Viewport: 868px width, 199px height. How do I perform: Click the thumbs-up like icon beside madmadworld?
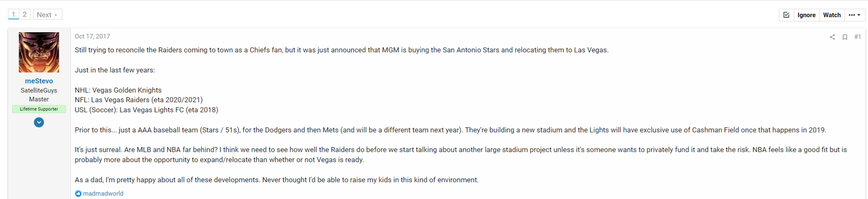coord(78,194)
